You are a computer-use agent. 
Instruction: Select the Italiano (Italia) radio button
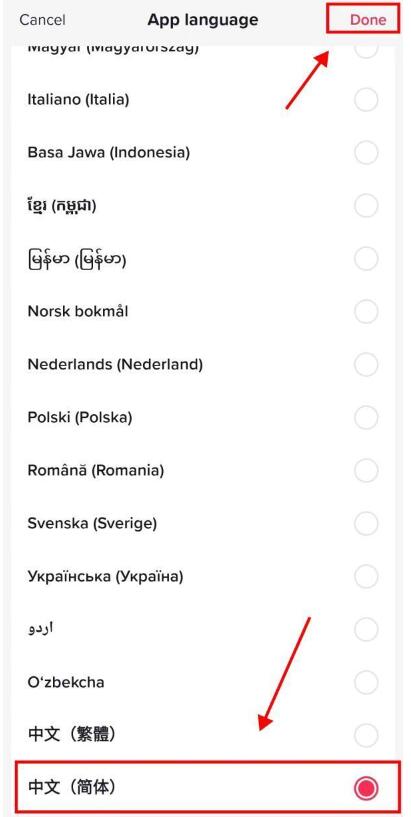(x=366, y=100)
